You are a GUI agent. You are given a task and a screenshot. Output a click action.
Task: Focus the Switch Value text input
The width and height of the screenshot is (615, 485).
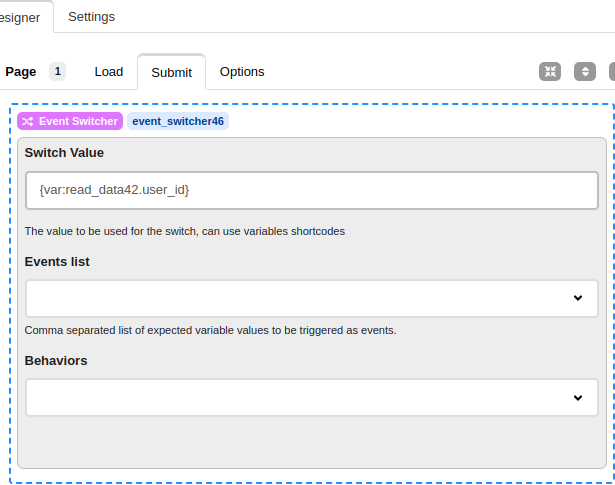click(311, 190)
